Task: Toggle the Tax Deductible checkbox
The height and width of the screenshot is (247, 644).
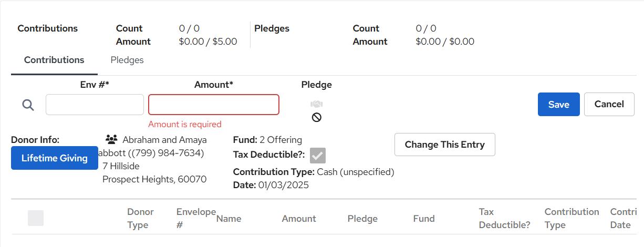Action: (x=318, y=156)
